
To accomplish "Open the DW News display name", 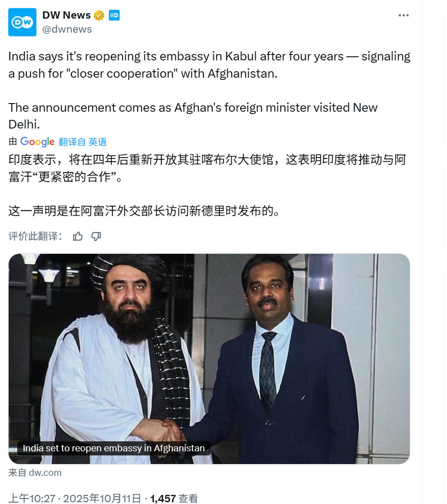I will (67, 15).
